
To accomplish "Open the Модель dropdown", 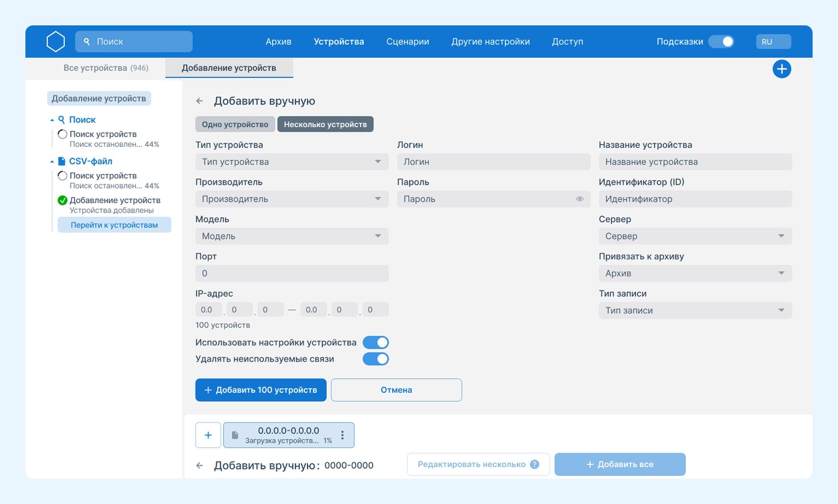I will [292, 236].
